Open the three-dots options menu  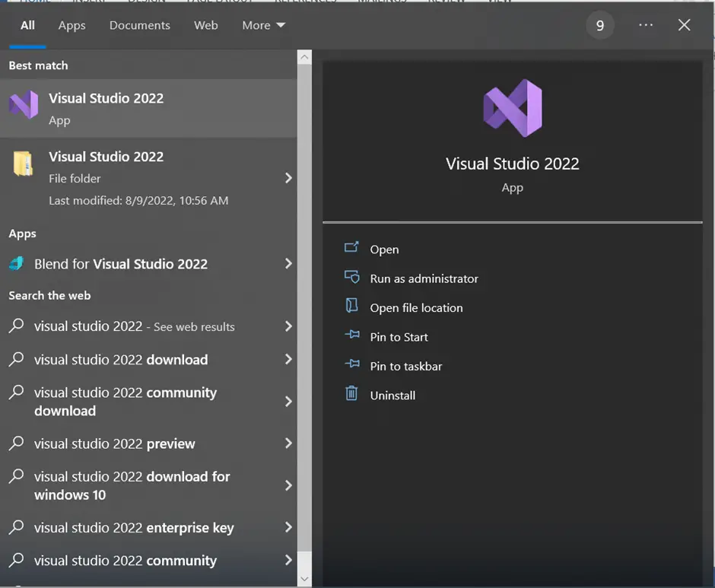pos(646,25)
